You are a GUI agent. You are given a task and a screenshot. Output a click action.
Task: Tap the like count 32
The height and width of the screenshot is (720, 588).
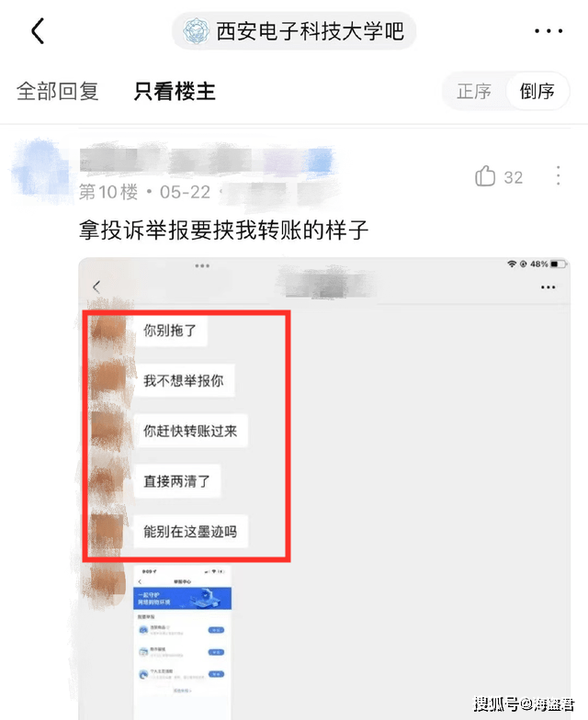click(x=514, y=177)
